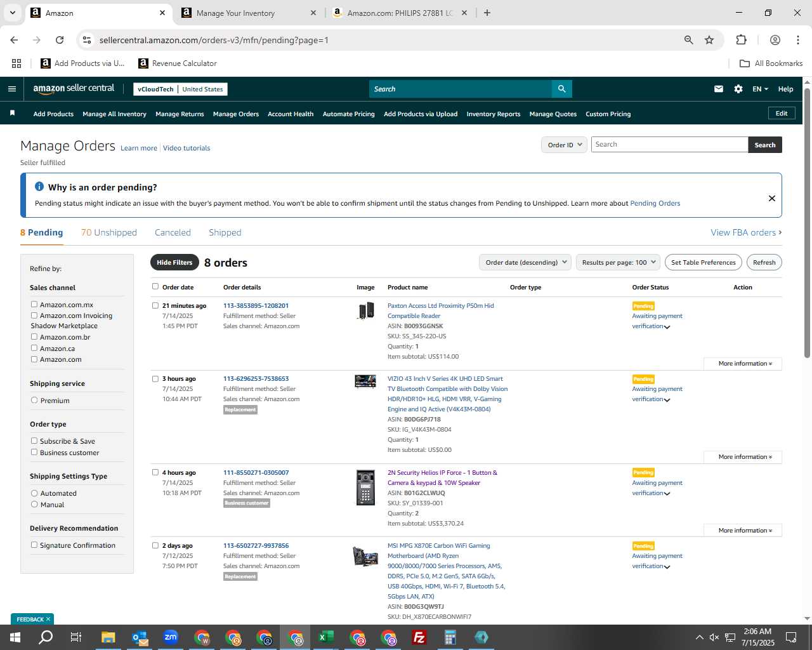Open the Order date (descending) sort dropdown
Viewport: 812px width, 650px height.
[x=525, y=262]
